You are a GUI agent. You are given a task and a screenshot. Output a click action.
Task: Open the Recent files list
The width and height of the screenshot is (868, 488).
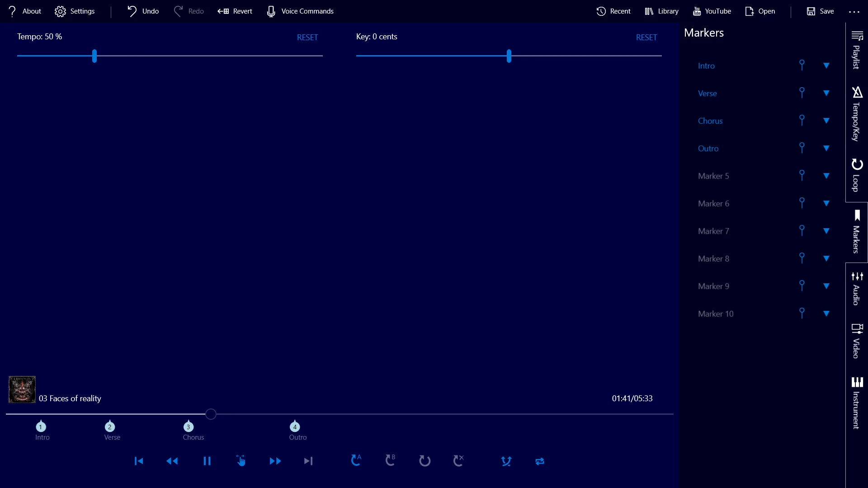[x=613, y=11]
